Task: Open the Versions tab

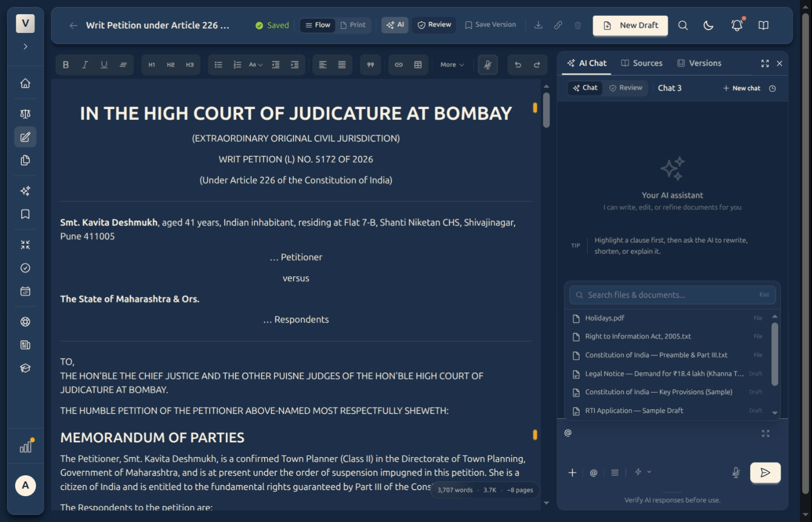Action: coord(699,63)
